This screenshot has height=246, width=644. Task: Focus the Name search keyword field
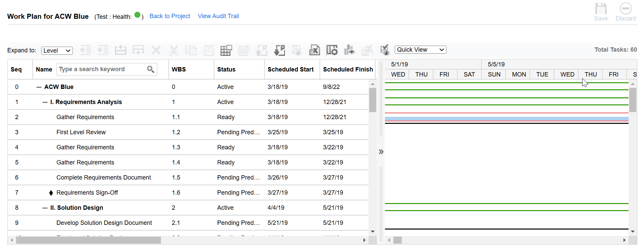pyautogui.click(x=101, y=69)
